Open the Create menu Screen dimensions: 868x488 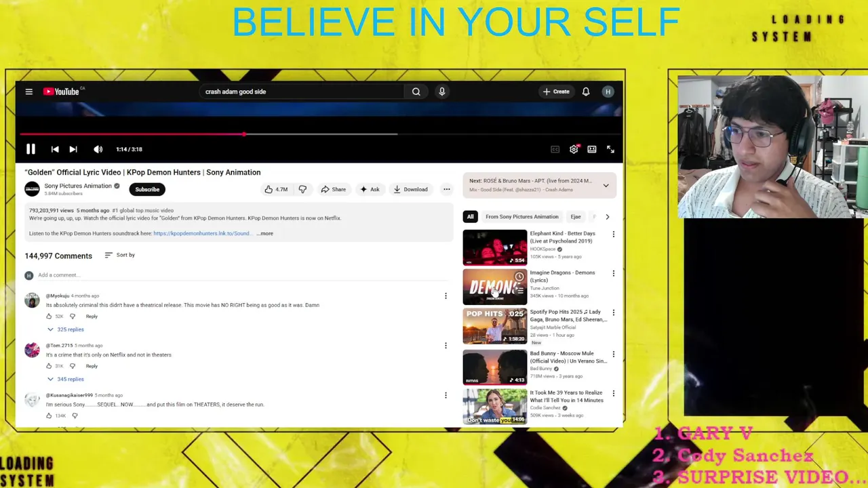556,91
